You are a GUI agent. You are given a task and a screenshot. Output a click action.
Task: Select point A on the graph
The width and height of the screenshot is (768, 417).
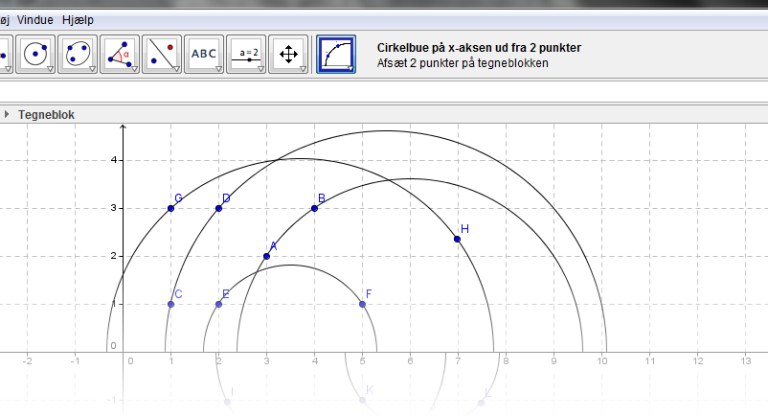point(266,256)
